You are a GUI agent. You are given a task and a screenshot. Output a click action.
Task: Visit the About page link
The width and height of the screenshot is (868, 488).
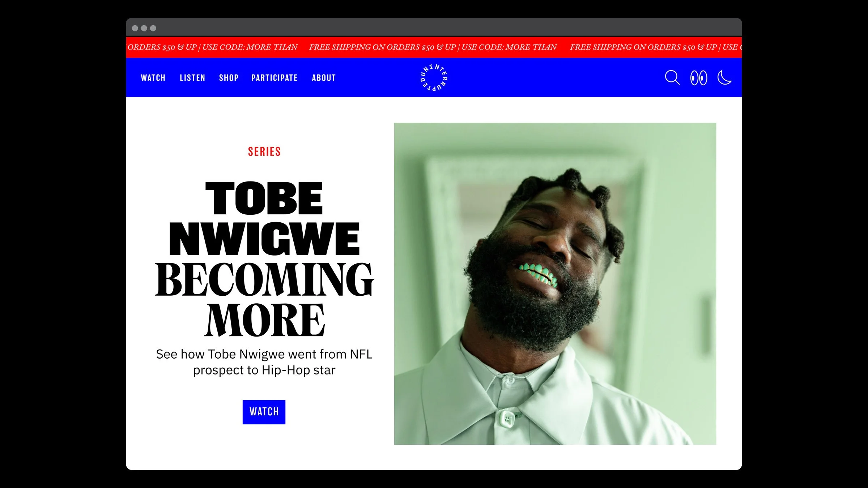click(x=324, y=78)
